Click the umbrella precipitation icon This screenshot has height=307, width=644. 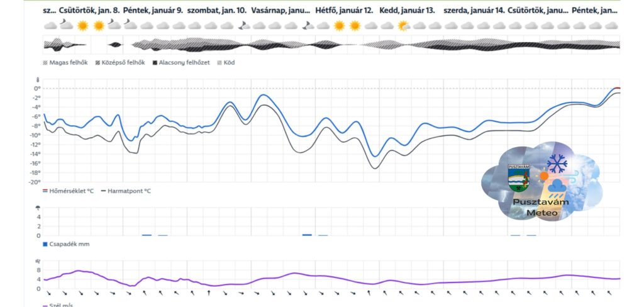point(38,208)
